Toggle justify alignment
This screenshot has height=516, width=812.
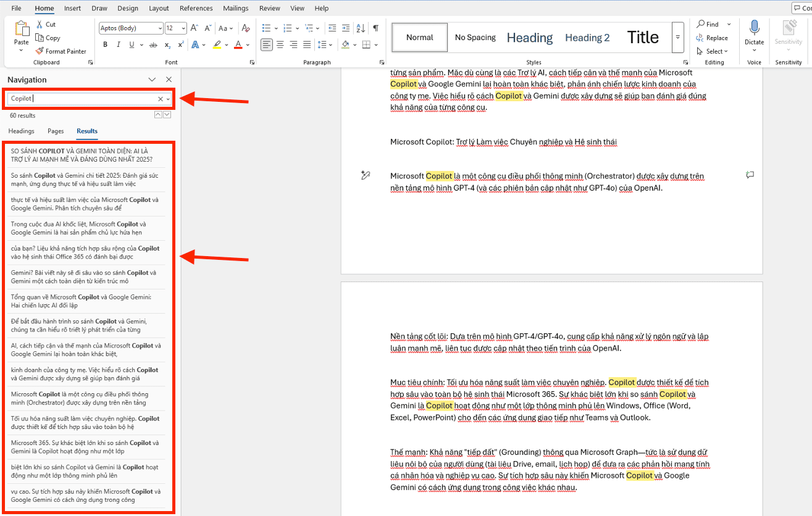[307, 44]
